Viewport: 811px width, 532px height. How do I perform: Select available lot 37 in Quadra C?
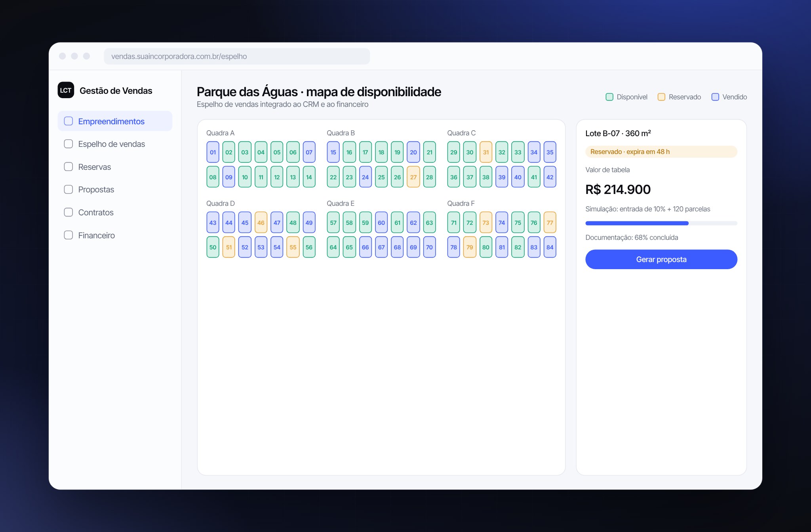[x=470, y=177]
